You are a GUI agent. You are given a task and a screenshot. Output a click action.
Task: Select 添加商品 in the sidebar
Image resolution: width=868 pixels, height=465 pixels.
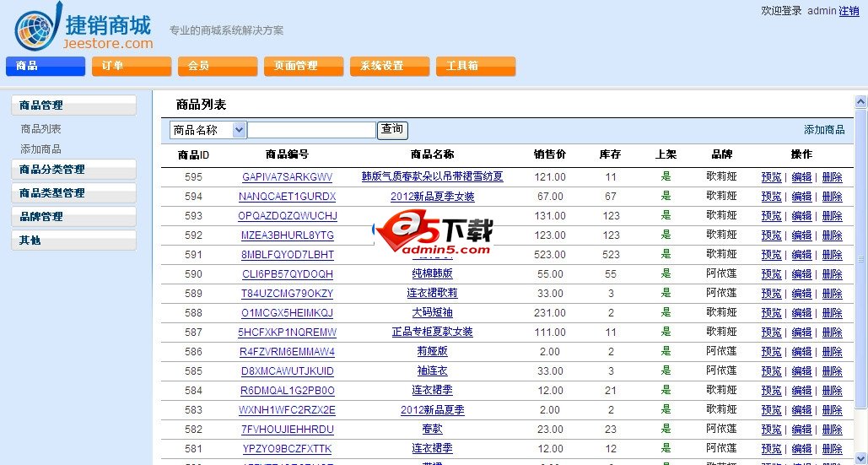41,149
